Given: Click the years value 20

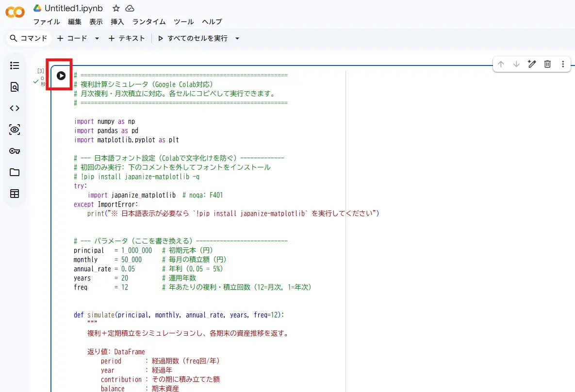Looking at the screenshot, I should [125, 278].
